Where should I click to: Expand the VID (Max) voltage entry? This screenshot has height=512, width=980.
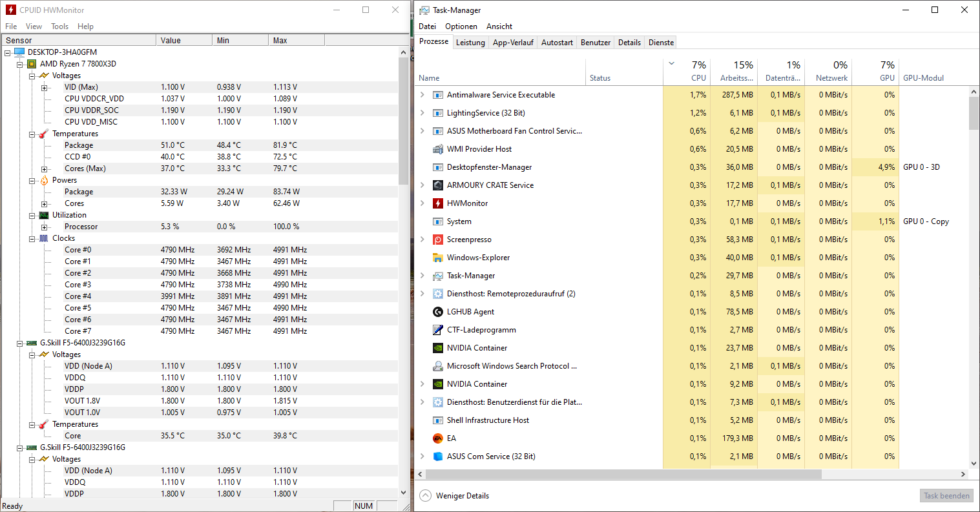45,87
